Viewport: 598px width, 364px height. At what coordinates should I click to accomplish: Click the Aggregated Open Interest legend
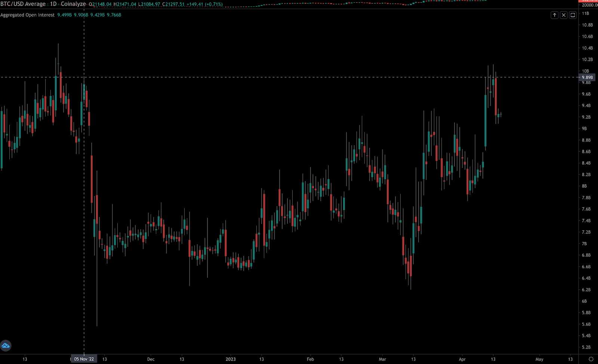(27, 15)
